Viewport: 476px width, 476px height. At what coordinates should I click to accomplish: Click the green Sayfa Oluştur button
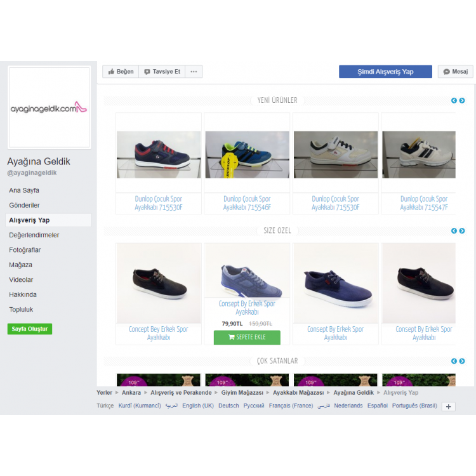tap(30, 329)
